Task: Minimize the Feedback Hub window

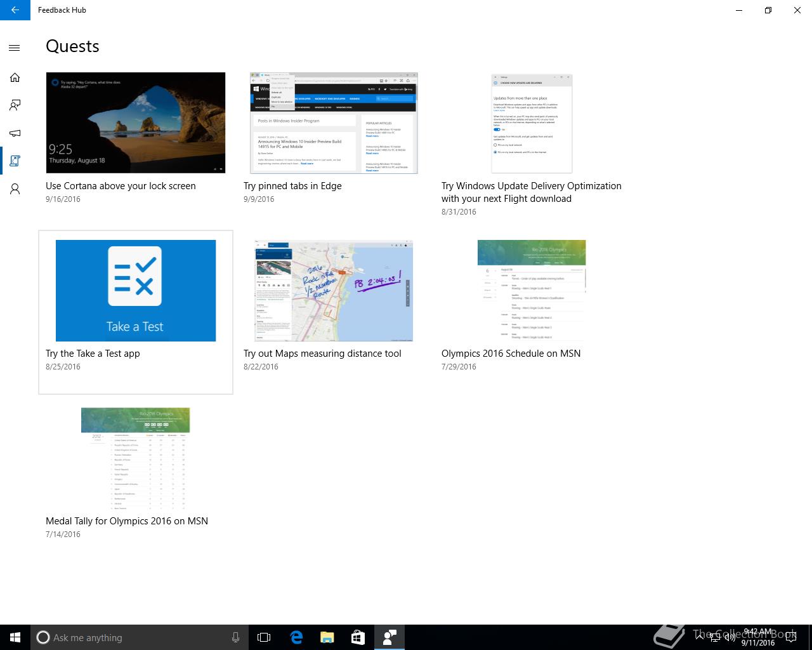Action: [x=739, y=10]
